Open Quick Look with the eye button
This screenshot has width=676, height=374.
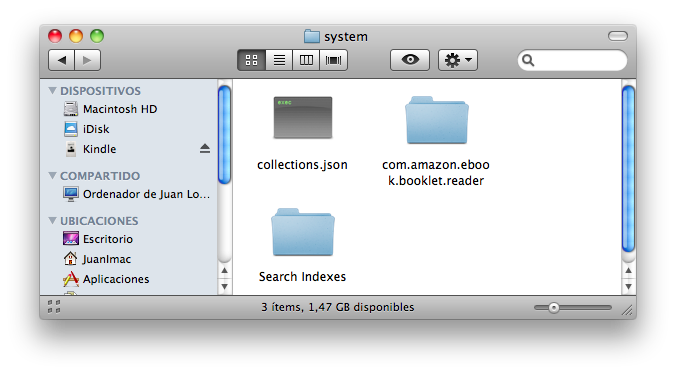pyautogui.click(x=410, y=60)
